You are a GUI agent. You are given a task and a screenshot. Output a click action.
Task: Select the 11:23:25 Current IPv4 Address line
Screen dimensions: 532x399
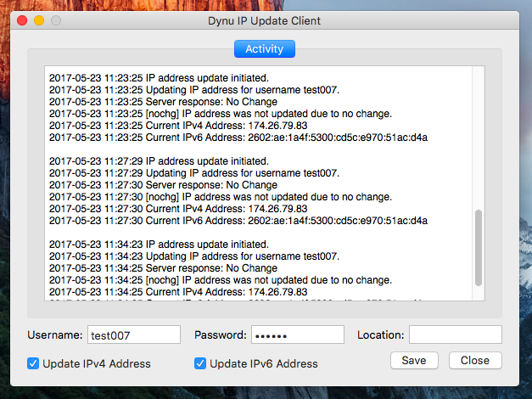(x=178, y=126)
